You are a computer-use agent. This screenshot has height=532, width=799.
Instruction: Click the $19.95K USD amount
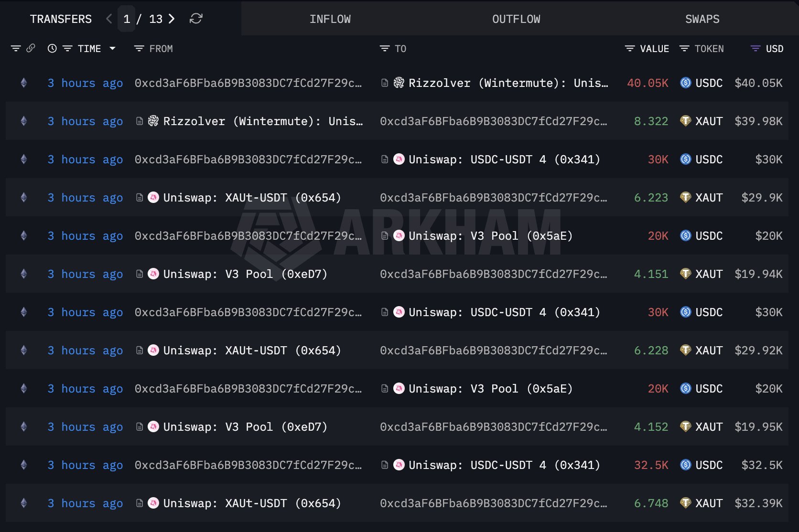pos(758,427)
